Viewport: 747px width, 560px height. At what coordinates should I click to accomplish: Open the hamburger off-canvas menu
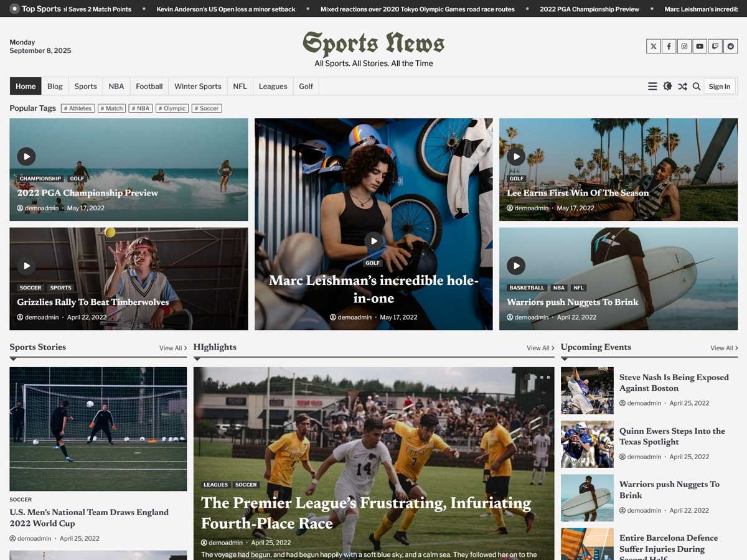click(652, 86)
